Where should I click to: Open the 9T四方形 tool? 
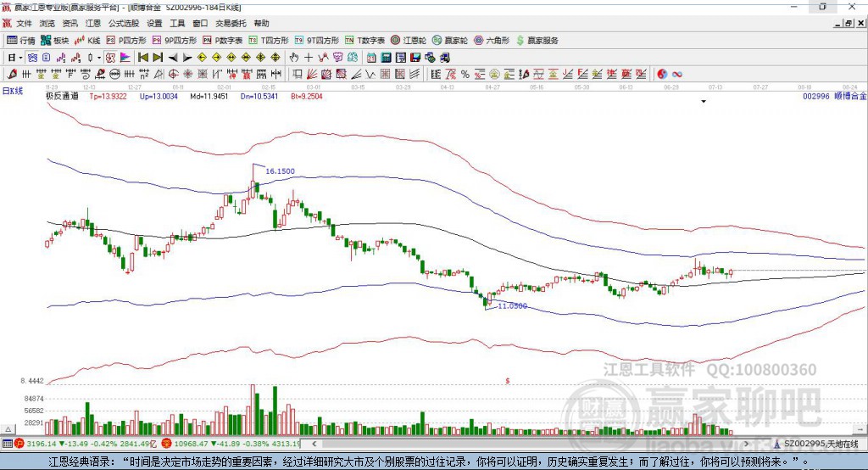[x=317, y=41]
